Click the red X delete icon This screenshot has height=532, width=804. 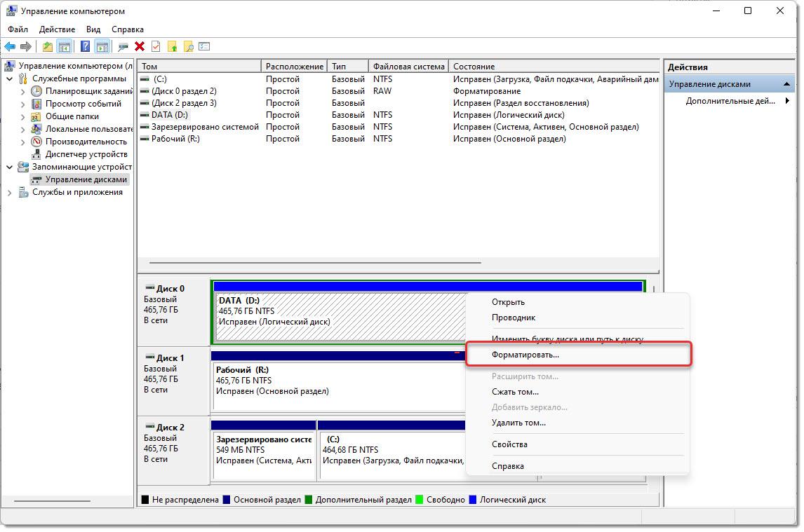pyautogui.click(x=140, y=47)
